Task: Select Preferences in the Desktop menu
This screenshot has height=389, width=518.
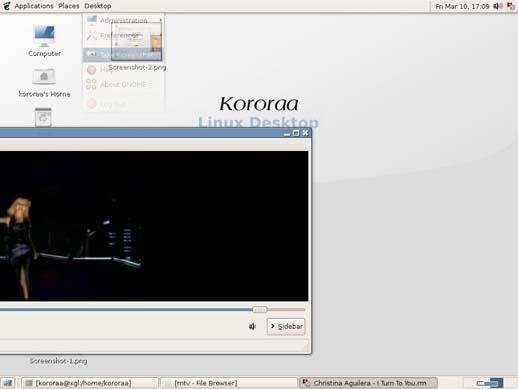Action: (x=124, y=35)
